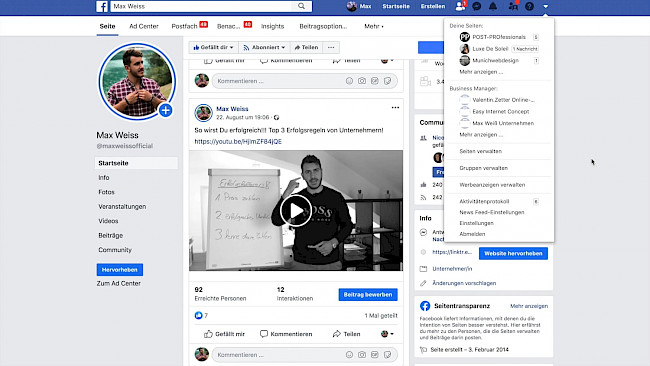Click the search magnifier icon
Screen dimensions: 650x366
tap(301, 6)
